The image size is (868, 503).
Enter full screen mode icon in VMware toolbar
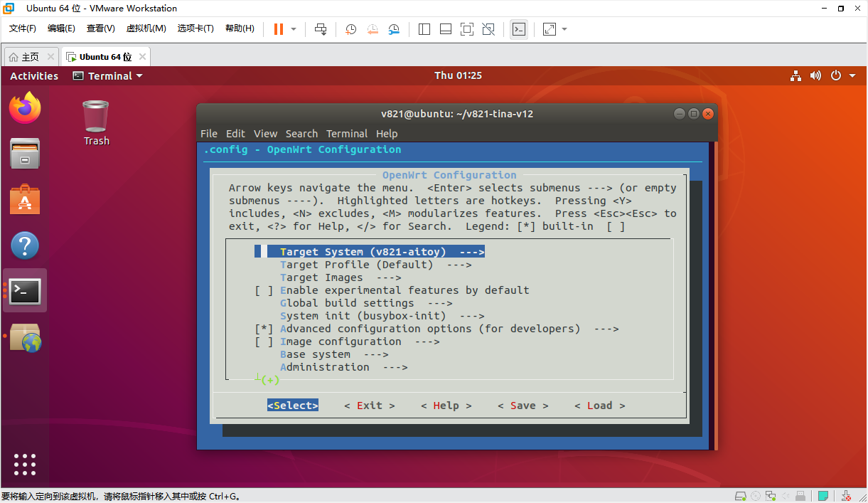pyautogui.click(x=467, y=29)
